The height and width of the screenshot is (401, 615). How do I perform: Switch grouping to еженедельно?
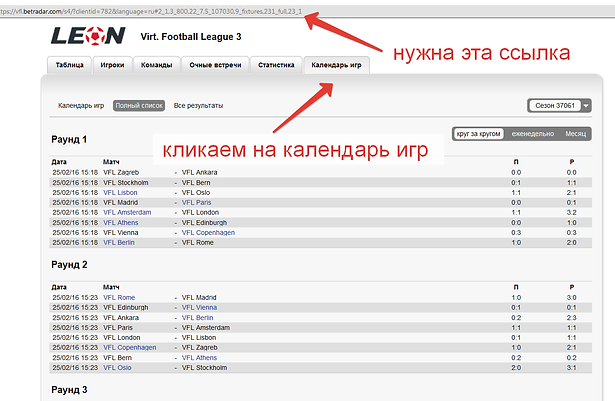pyautogui.click(x=532, y=133)
